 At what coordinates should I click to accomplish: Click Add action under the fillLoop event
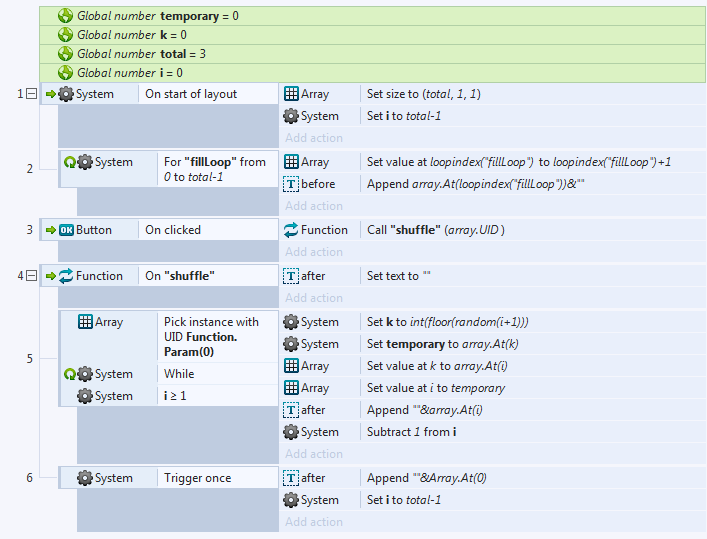point(313,206)
